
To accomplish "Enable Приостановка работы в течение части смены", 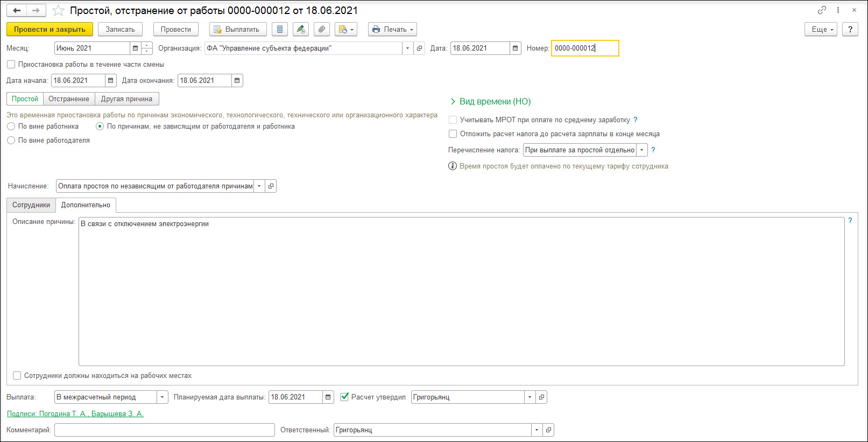I will click(11, 65).
